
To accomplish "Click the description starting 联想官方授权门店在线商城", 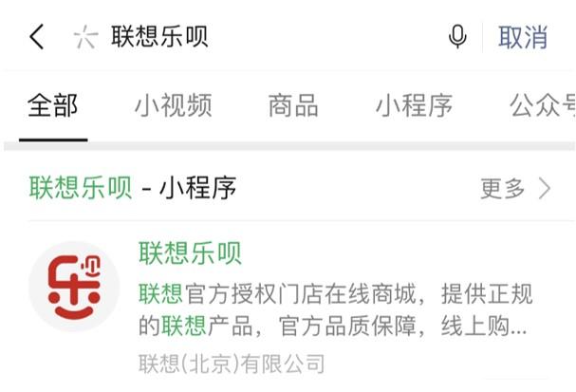I will (335, 309).
